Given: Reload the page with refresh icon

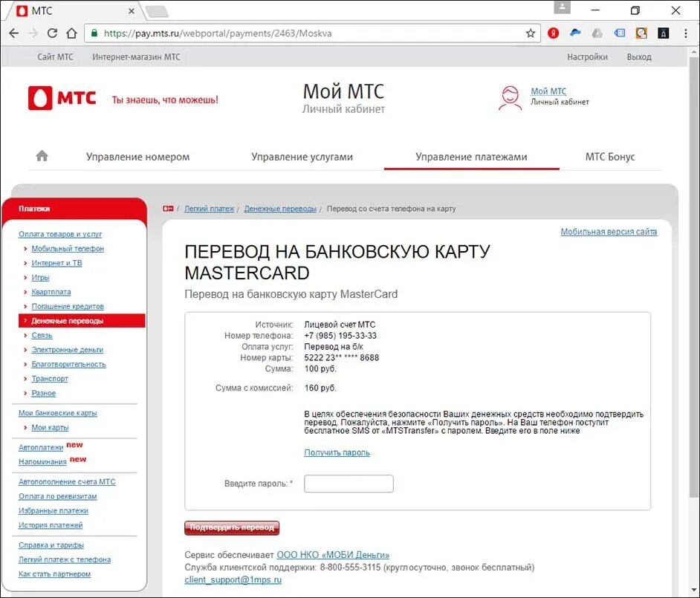Looking at the screenshot, I should point(52,33).
